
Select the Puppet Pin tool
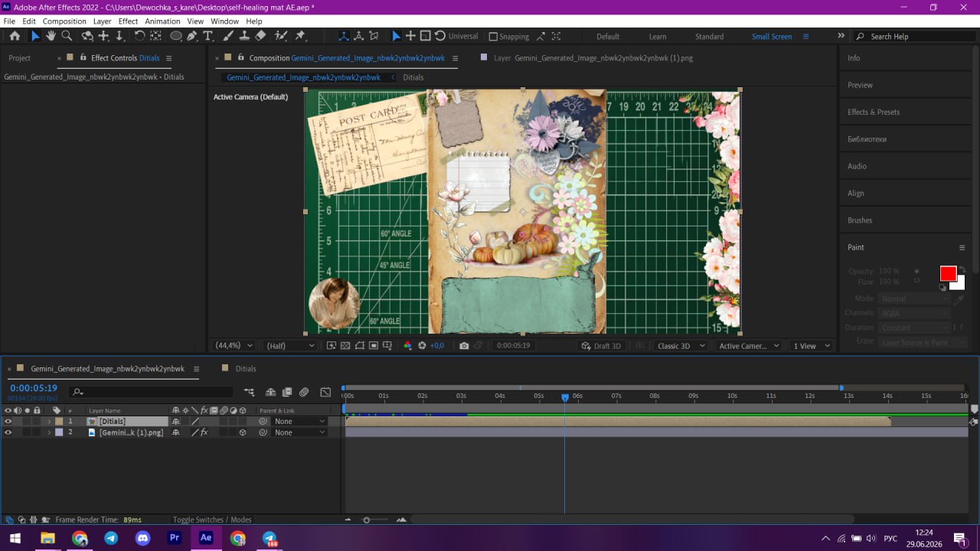(300, 36)
